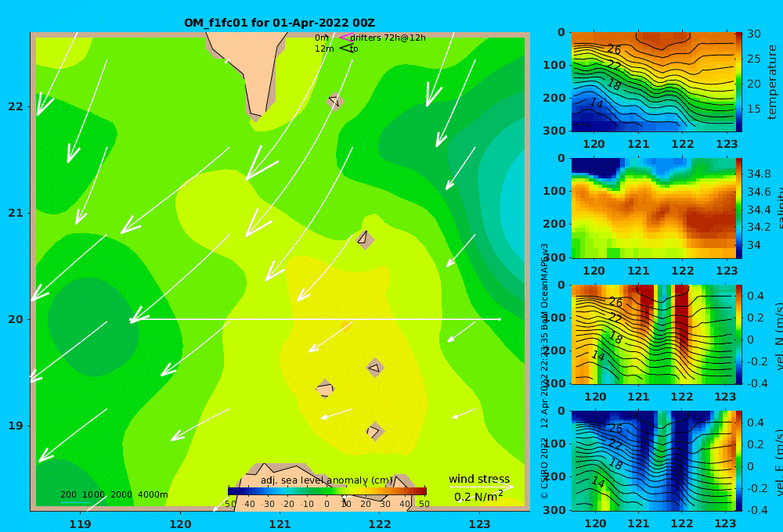Viewport: 783px width, 532px height.
Task: Click the 100 depth label on salinity panel
Action: click(x=554, y=191)
